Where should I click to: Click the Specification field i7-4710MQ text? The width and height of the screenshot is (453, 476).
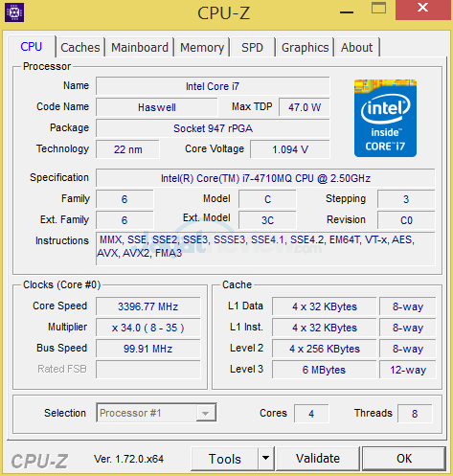tap(265, 178)
